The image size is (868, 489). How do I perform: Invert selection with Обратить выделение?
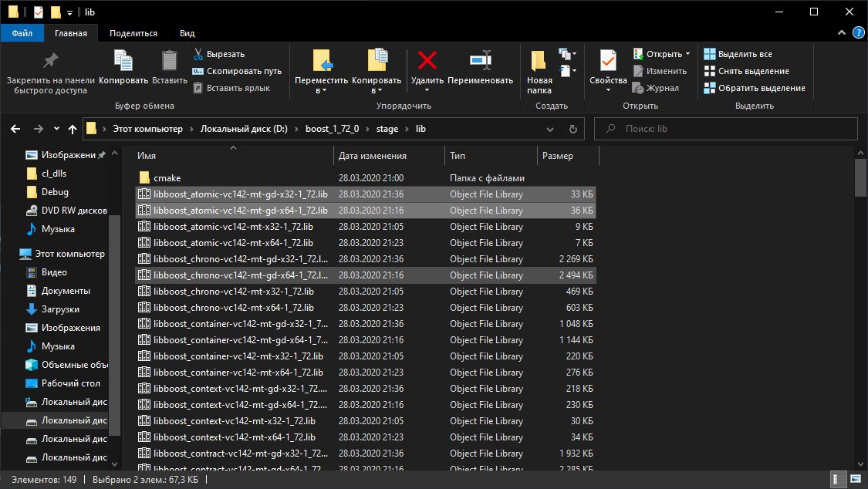point(755,88)
